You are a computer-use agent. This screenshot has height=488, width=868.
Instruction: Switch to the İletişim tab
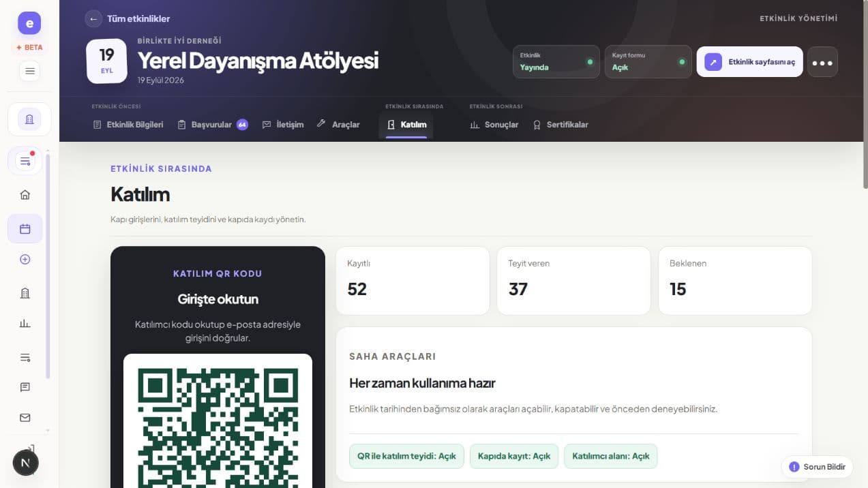pos(283,125)
